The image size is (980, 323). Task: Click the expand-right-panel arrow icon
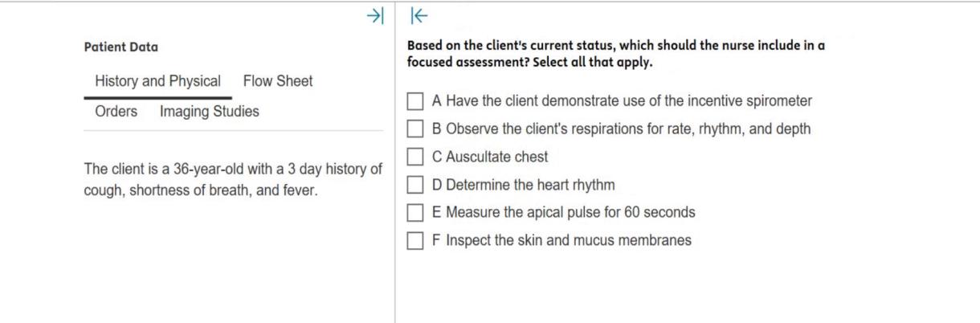419,15
